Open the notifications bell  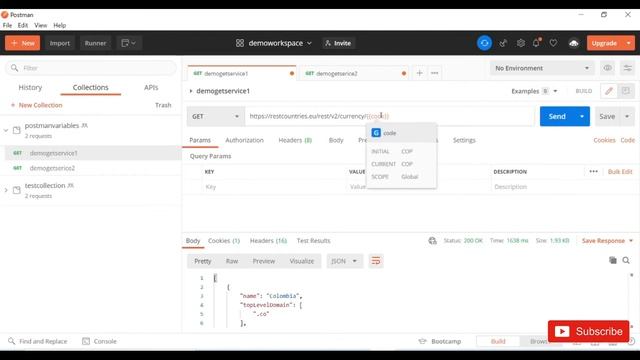pos(536,43)
